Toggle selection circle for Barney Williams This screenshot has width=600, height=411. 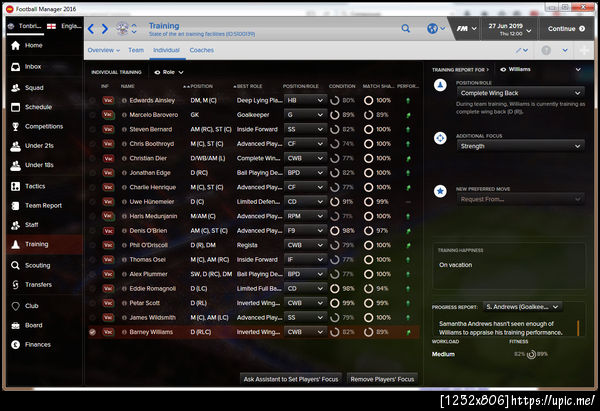[92, 332]
